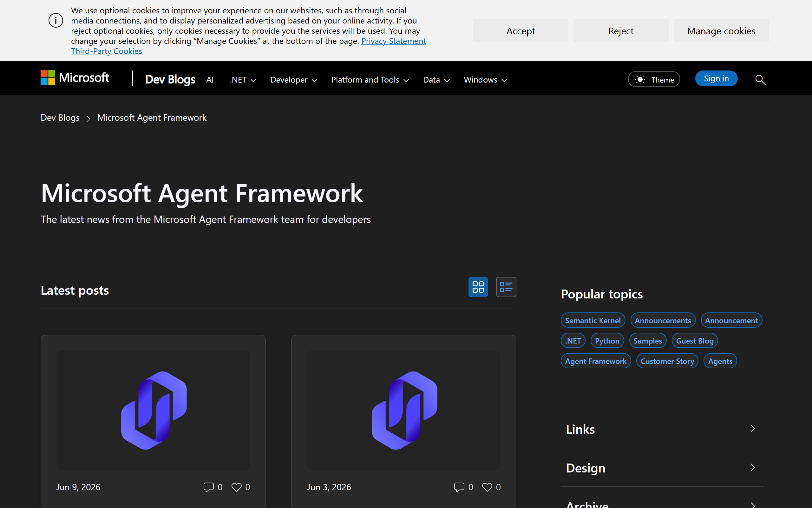This screenshot has height=508, width=812.
Task: Click the Sign in button
Action: point(717,78)
